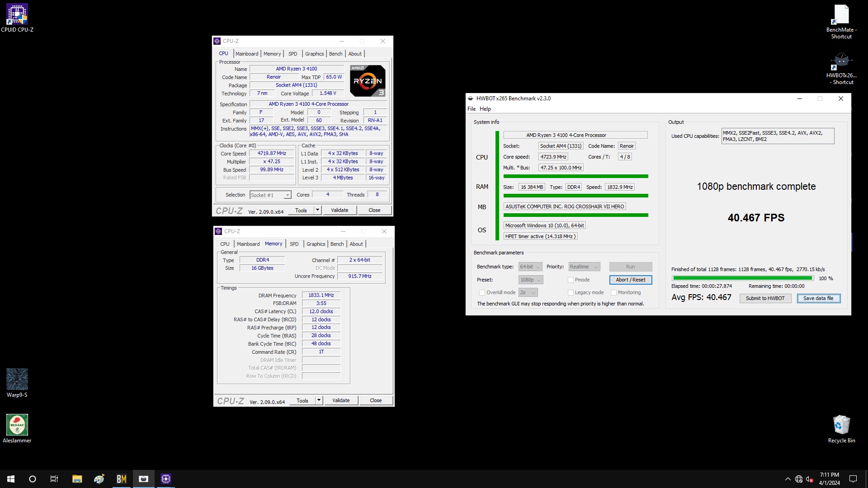
Task: Click the ROG CROSSHAIR VII HERO motherboard field
Action: coord(565,206)
